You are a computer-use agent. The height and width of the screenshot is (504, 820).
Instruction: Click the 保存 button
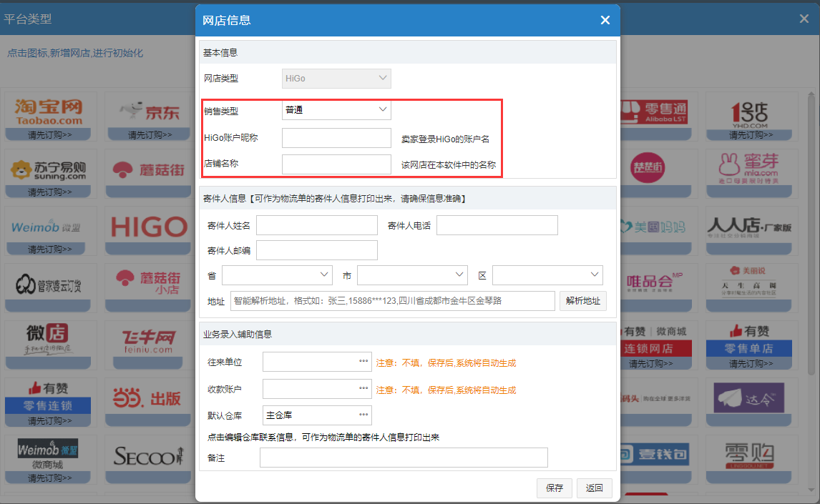point(555,488)
